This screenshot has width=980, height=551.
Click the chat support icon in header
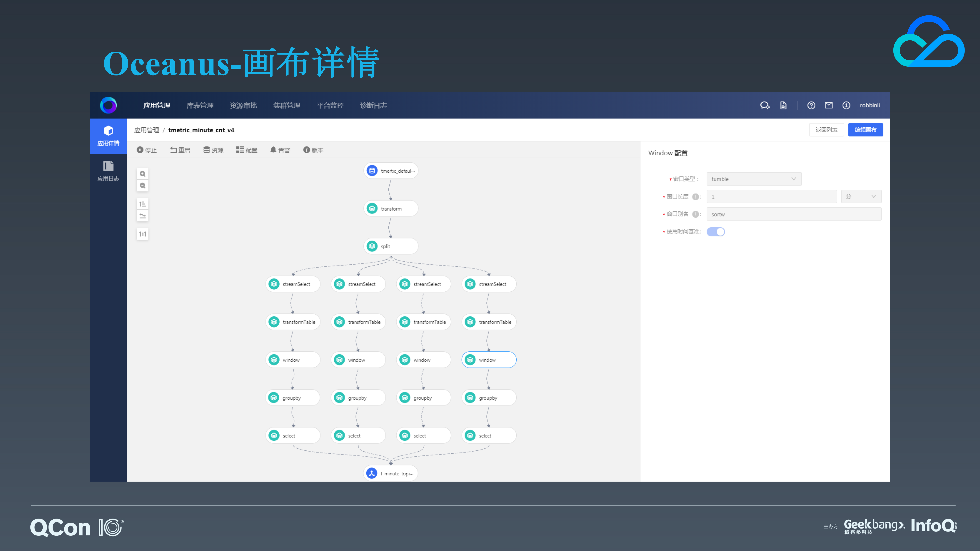(x=765, y=105)
